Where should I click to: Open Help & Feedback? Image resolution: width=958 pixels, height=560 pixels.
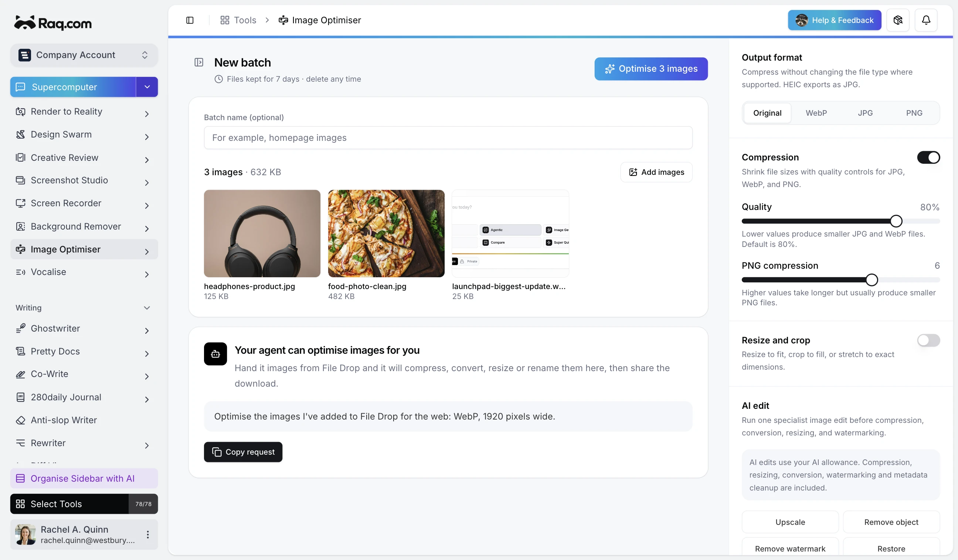tap(834, 20)
